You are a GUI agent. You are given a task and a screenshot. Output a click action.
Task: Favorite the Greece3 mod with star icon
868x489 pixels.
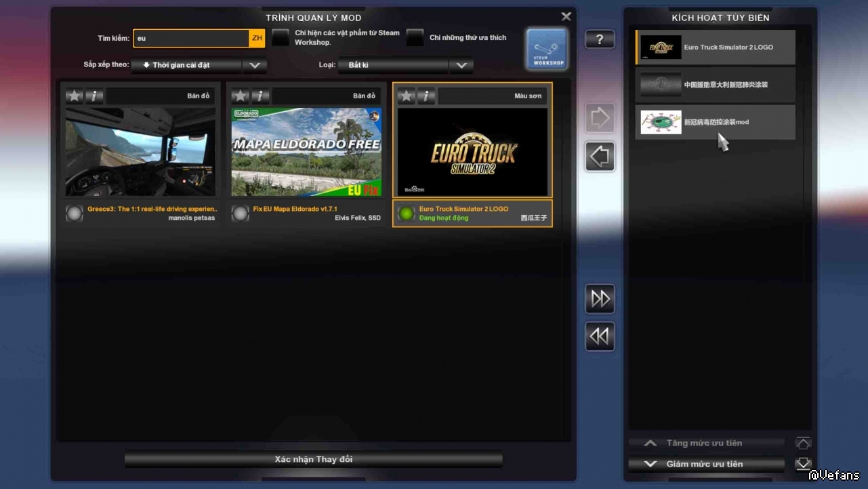point(75,96)
